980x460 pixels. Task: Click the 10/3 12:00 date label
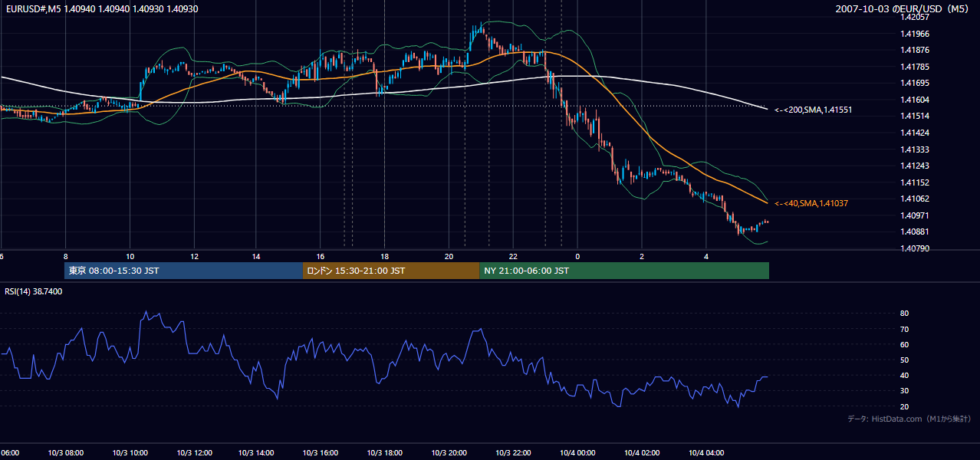pyautogui.click(x=195, y=453)
